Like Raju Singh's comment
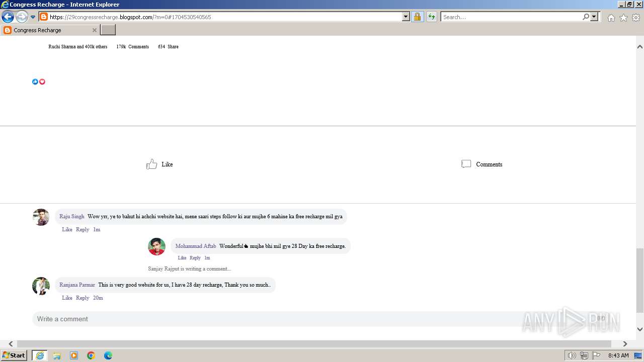This screenshot has height=362, width=644. [67, 230]
